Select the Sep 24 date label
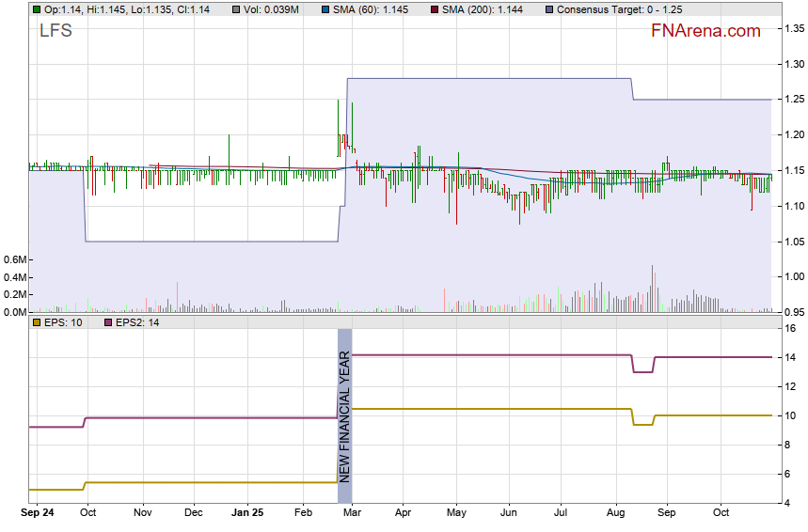 (37, 514)
